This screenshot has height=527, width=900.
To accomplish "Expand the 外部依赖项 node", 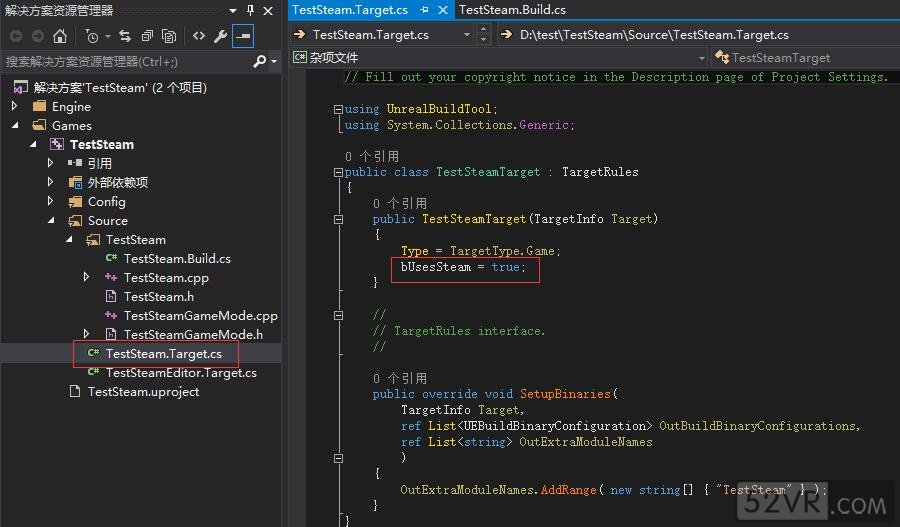I will pyautogui.click(x=51, y=182).
